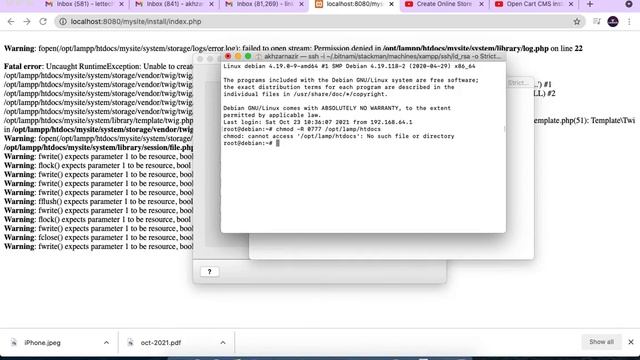Show all downloads
Screen dimensions: 640x360
(601, 342)
